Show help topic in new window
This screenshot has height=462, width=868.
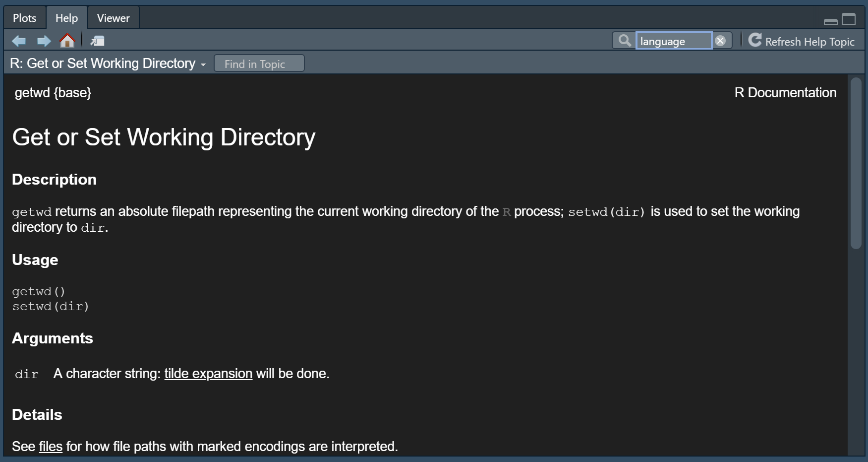point(97,41)
